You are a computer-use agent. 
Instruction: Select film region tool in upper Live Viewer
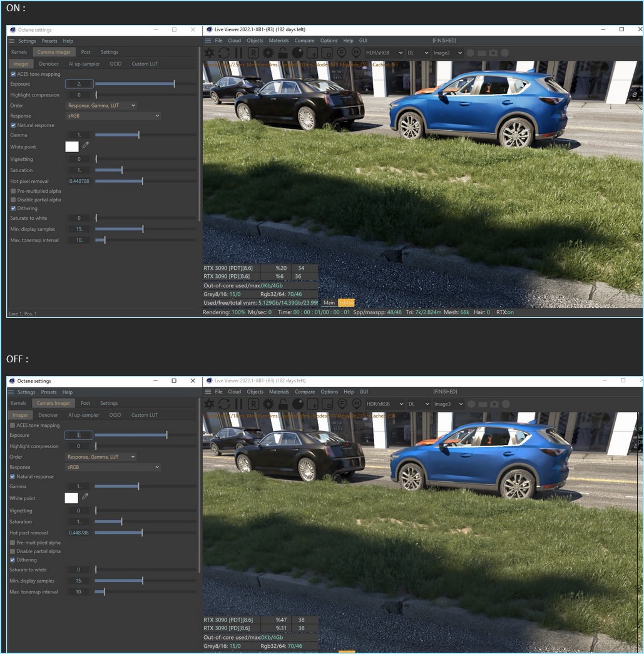point(327,53)
